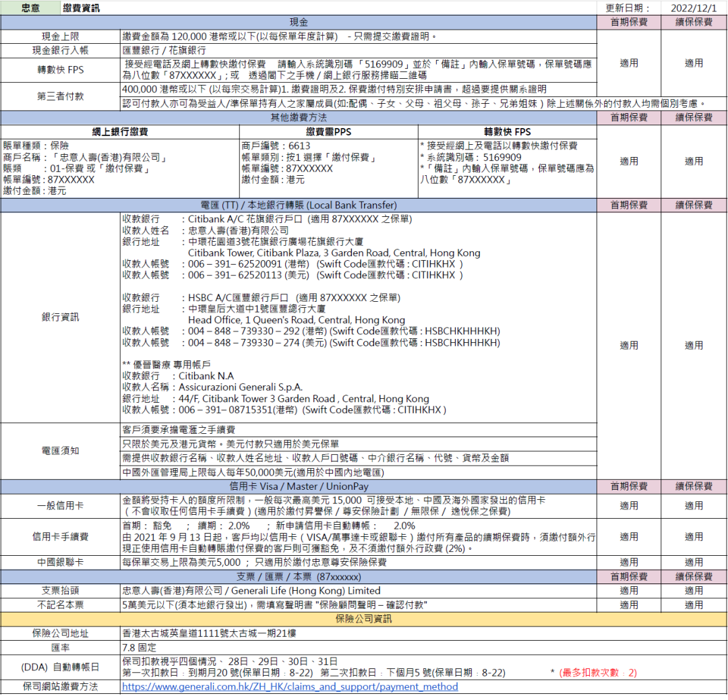Screen dimensions: 728x700
Task: Select the 更新日期 label cell
Action: click(x=628, y=8)
